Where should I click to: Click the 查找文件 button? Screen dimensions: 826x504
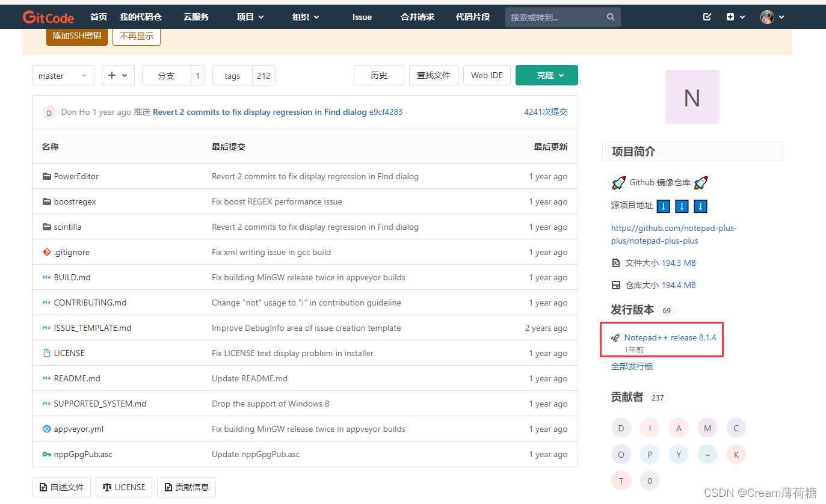coord(434,75)
